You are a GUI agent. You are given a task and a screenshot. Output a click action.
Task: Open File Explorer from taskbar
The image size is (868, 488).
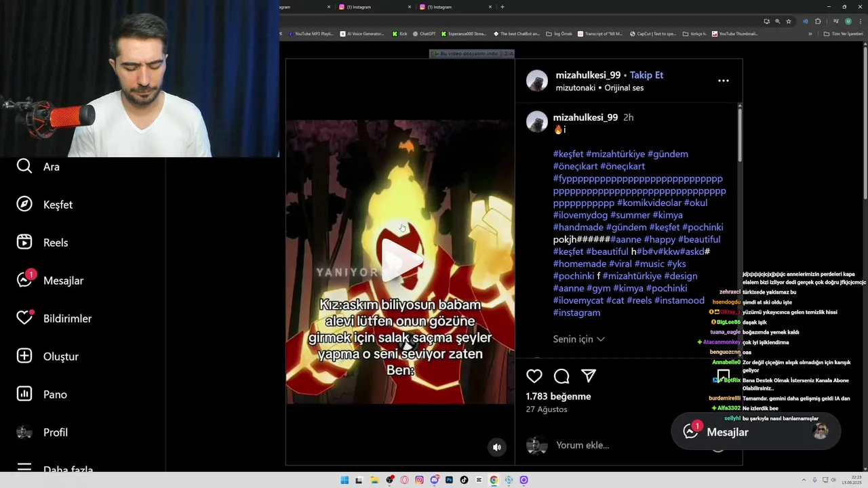point(374,480)
